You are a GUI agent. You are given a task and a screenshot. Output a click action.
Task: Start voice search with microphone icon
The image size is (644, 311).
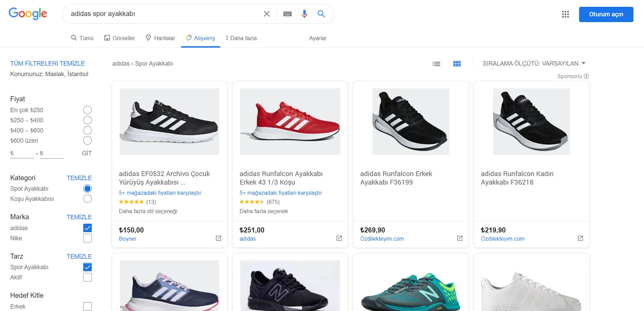(304, 14)
